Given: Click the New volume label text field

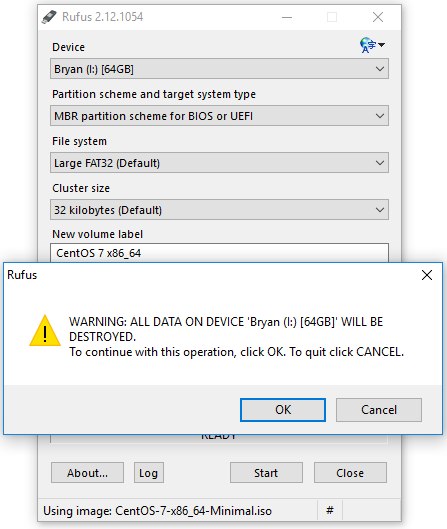Looking at the screenshot, I should coord(219,253).
